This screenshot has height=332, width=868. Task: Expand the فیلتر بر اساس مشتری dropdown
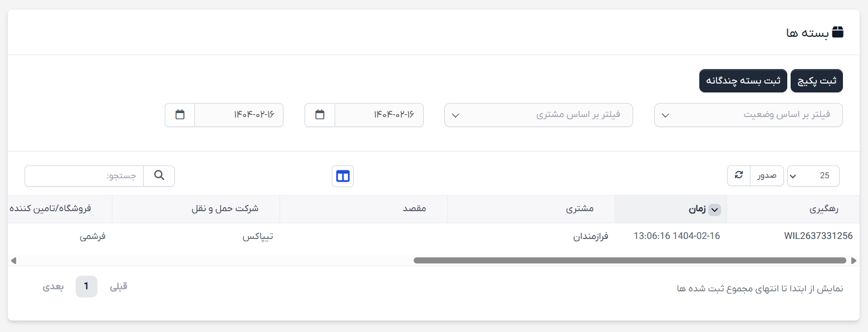(x=538, y=115)
